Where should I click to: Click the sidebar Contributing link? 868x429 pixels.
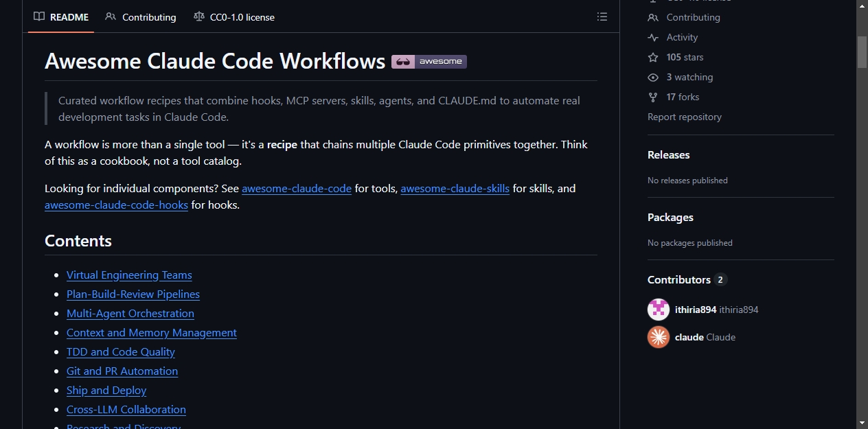(693, 17)
